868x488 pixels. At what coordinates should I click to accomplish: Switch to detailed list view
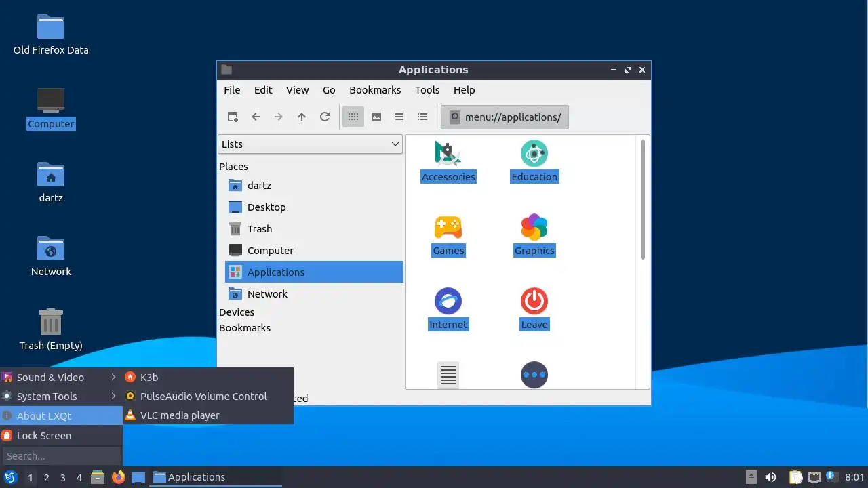[x=422, y=117]
